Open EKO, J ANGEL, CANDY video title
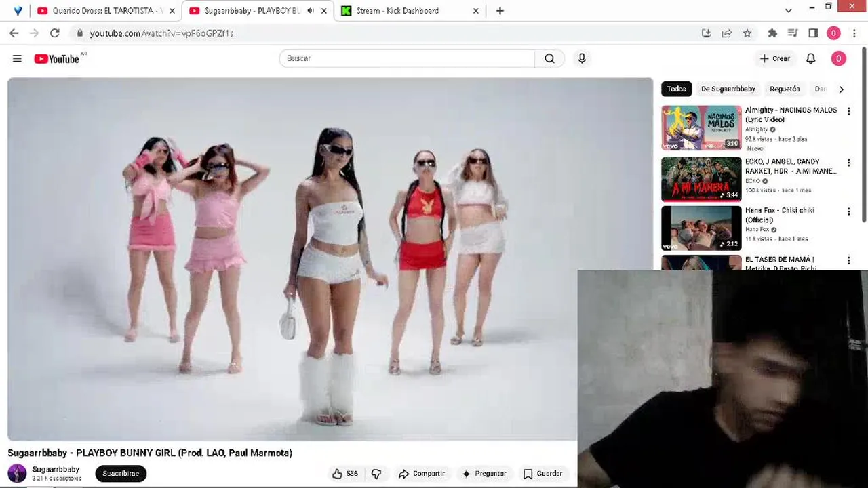The height and width of the screenshot is (488, 868). (791, 166)
